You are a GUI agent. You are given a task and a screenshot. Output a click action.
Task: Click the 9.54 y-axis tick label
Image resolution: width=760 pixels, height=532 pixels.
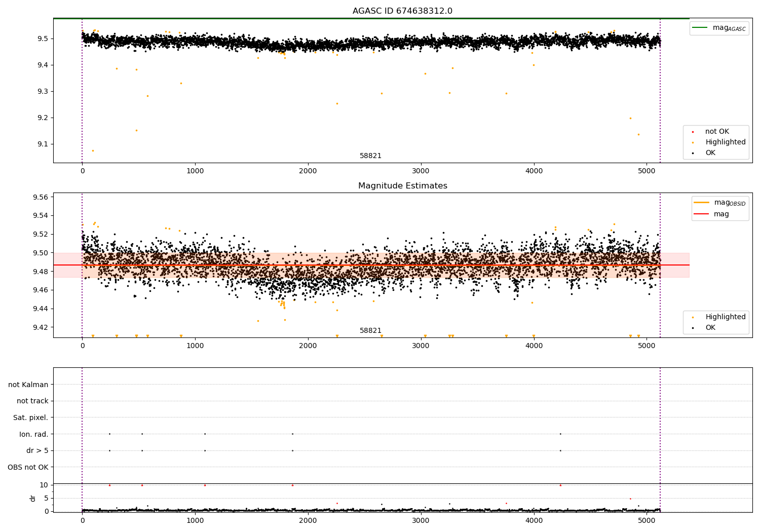coord(40,216)
